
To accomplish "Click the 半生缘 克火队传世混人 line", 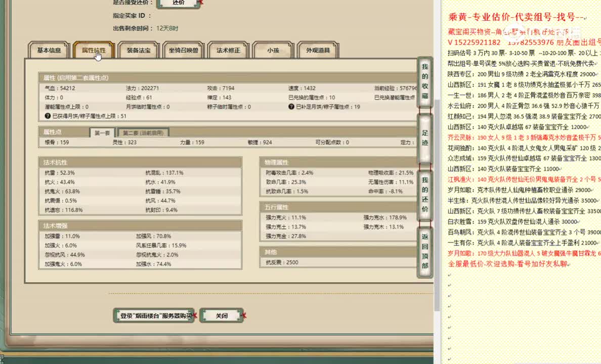I will [523, 200].
